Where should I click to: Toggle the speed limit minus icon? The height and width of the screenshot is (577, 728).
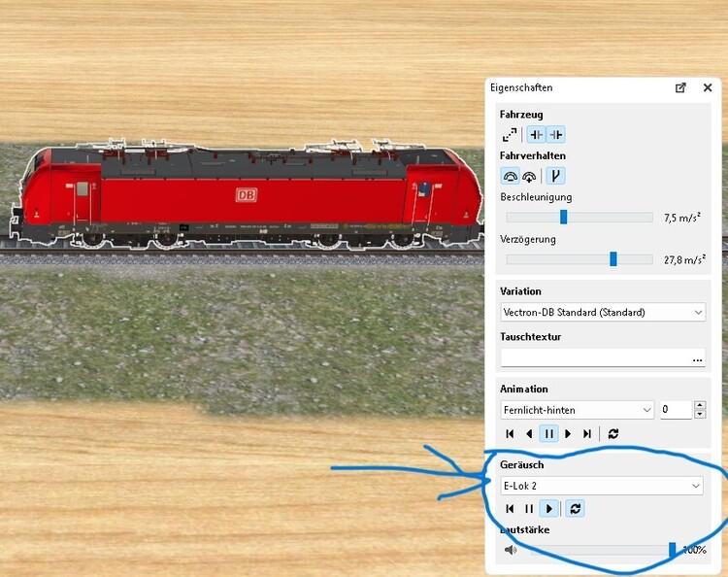click(510, 176)
